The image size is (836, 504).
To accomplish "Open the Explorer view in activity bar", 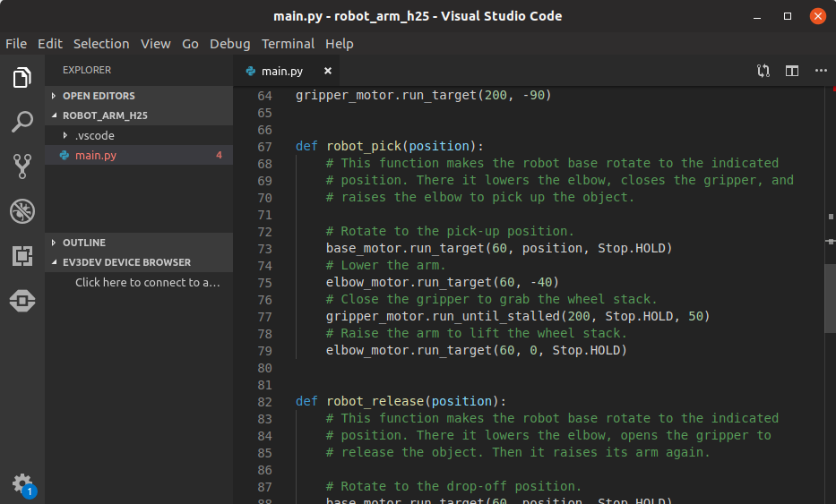I will (x=22, y=78).
